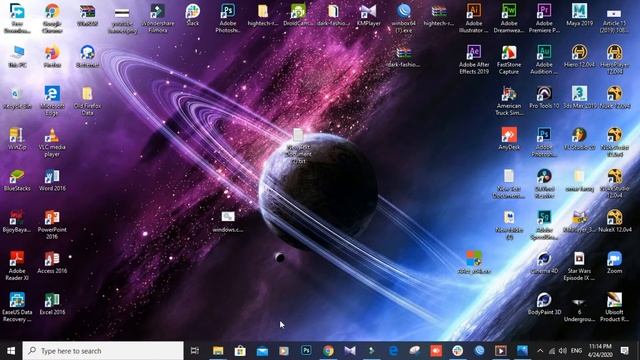Select Star Wars Episode IX file
640x360 pixels.
(x=579, y=265)
